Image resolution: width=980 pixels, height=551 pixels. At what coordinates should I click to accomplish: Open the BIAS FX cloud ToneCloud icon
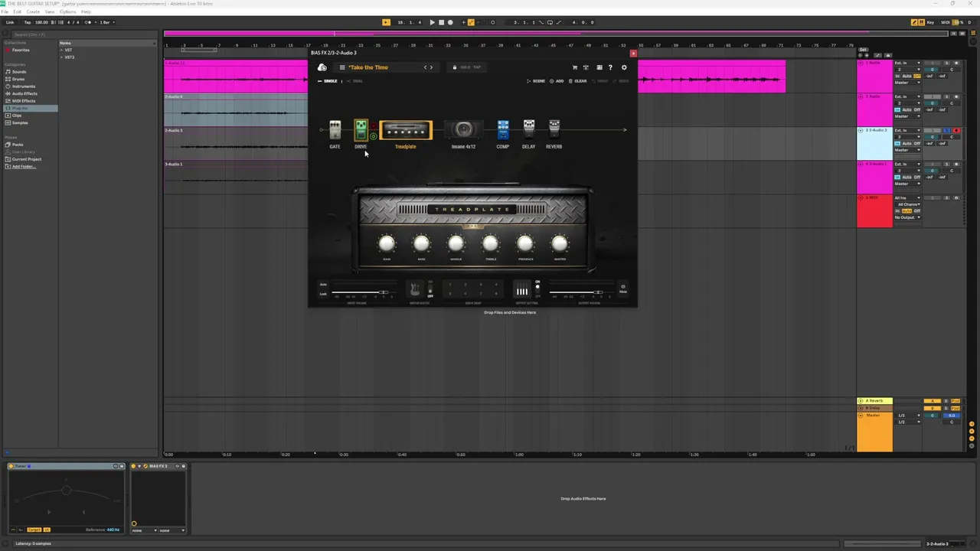[x=322, y=67]
